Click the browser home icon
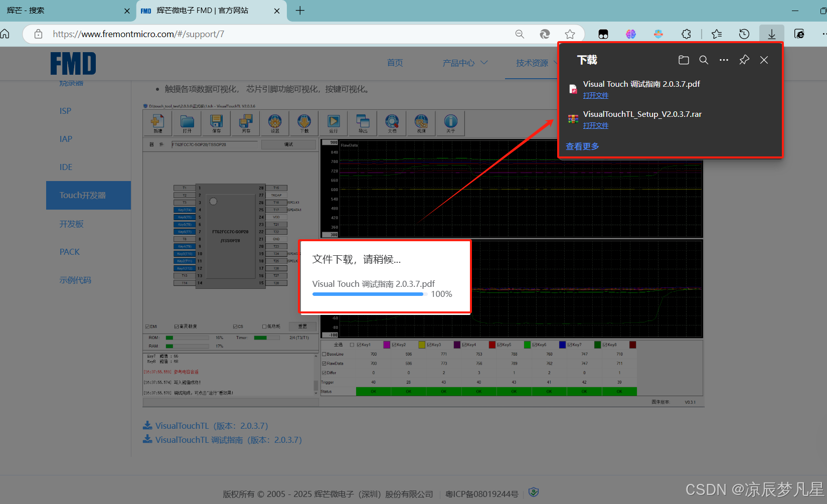827x504 pixels. coord(5,34)
